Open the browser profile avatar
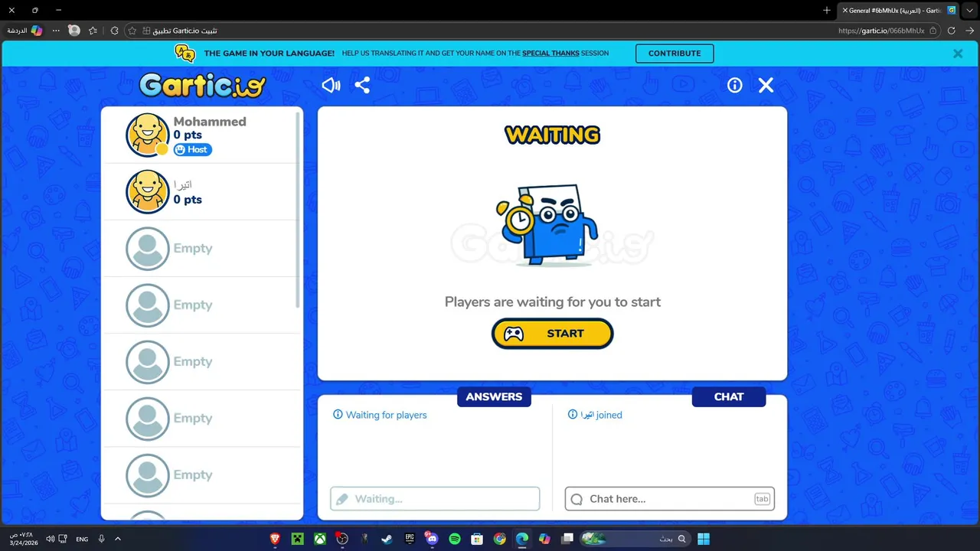Screen dimensions: 980x551 pos(74,31)
